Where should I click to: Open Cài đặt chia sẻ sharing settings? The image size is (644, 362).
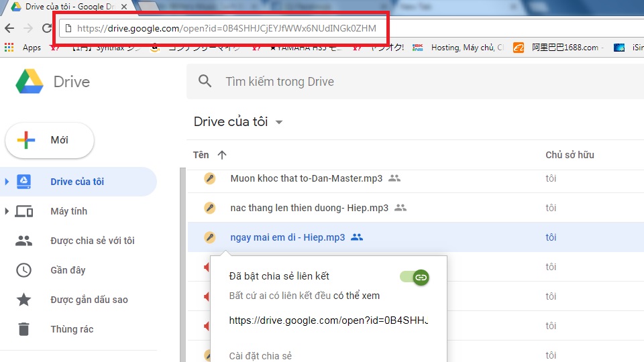click(x=260, y=356)
